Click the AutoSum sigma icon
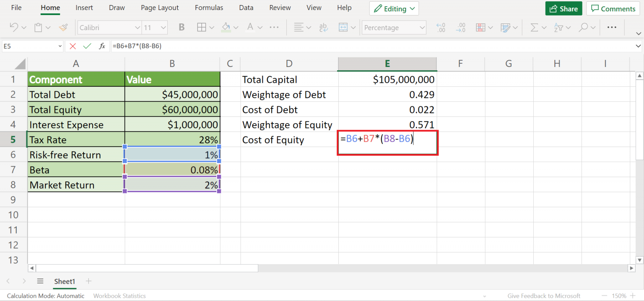Screen dimensions: 644x301 click(534, 28)
